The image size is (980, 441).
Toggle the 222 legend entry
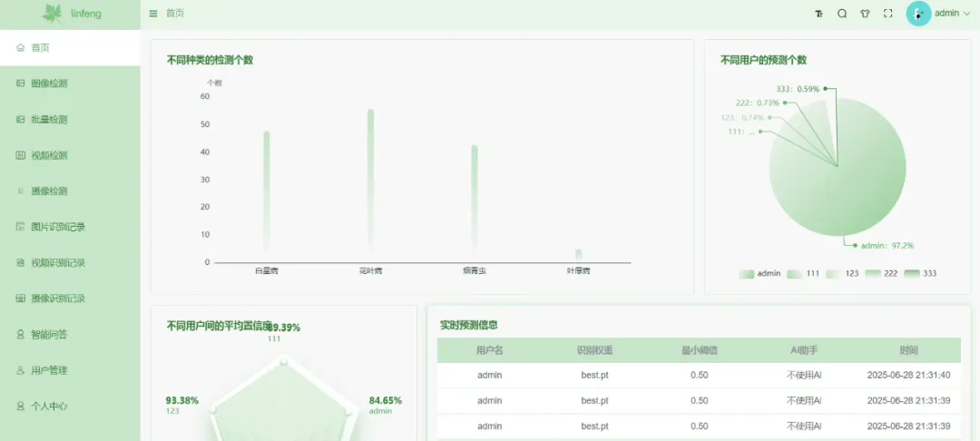tap(881, 274)
